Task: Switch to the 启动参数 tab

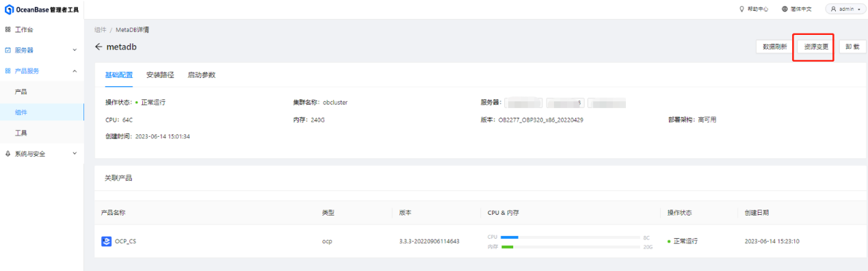Action: pyautogui.click(x=201, y=75)
